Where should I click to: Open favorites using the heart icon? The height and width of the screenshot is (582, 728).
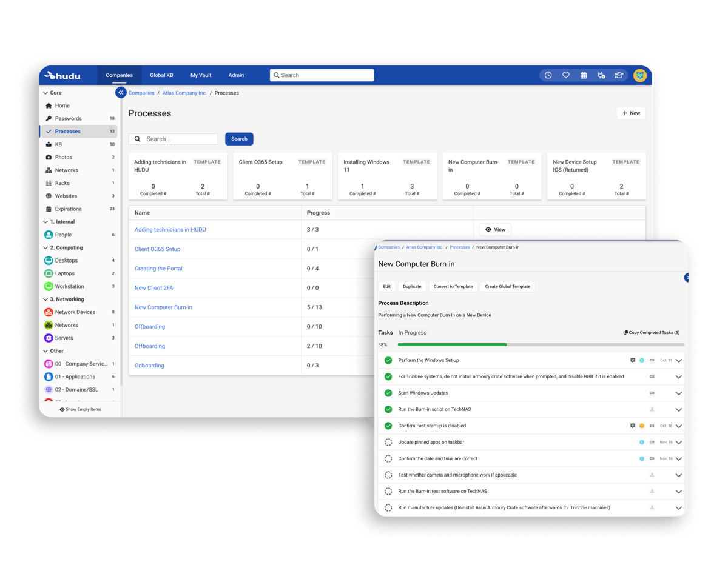point(565,75)
